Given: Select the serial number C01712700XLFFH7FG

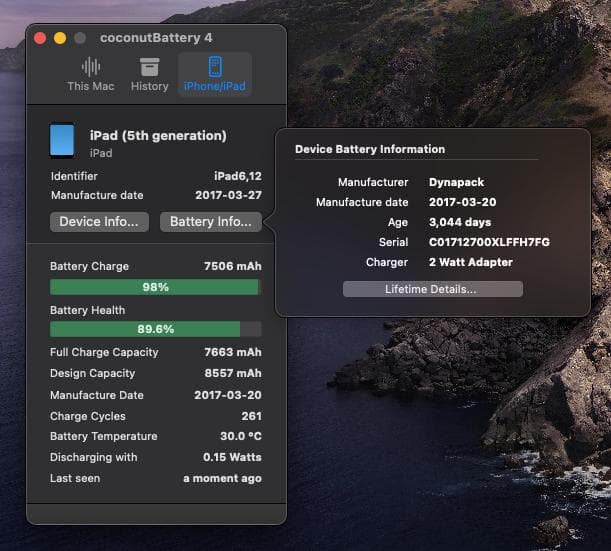Looking at the screenshot, I should (489, 242).
